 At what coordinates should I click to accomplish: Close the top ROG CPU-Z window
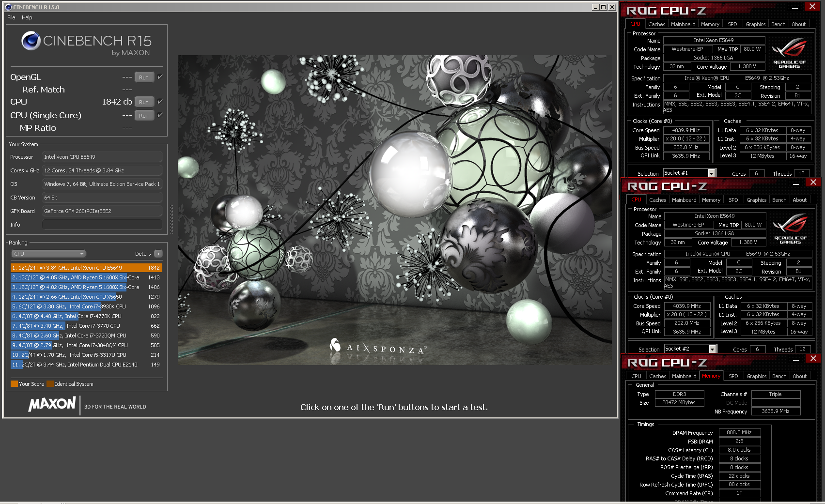tap(812, 6)
